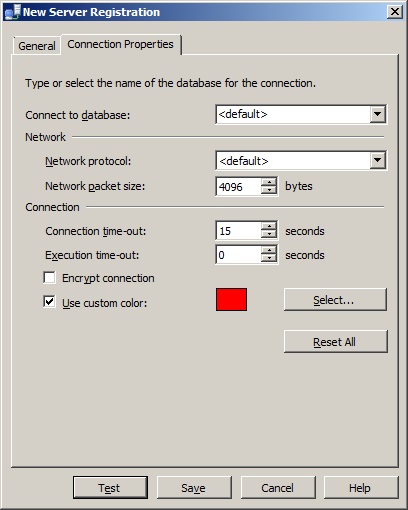408x510 pixels.
Task: Click the Reset All button
Action: pos(336,342)
